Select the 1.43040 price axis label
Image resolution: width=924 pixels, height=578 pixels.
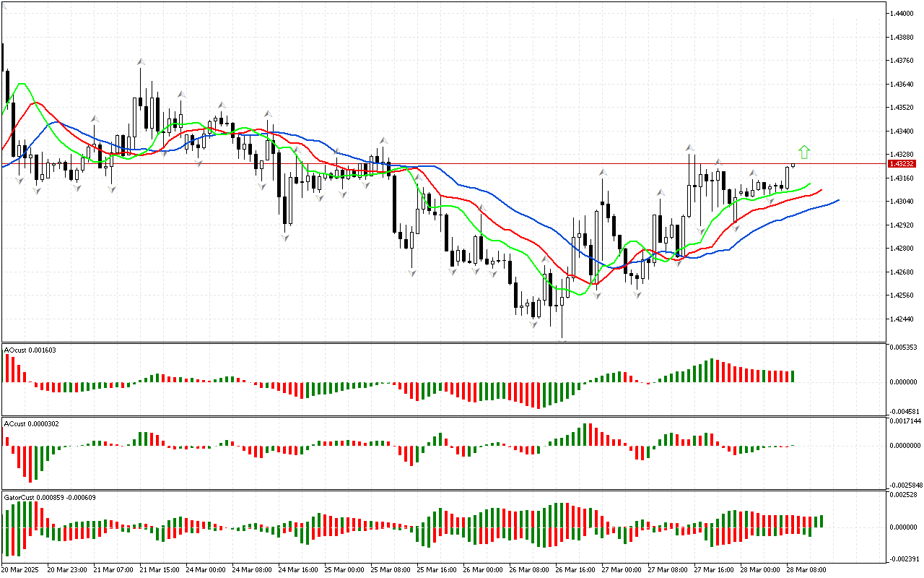click(x=902, y=202)
